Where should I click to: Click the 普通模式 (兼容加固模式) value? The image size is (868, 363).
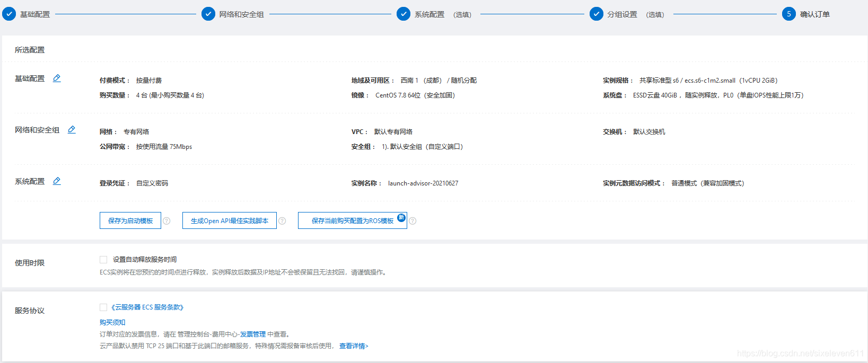pos(708,183)
